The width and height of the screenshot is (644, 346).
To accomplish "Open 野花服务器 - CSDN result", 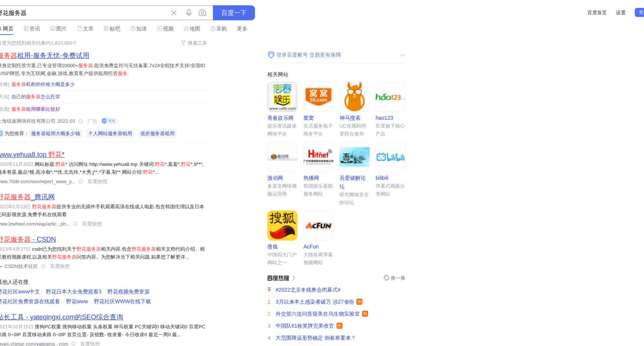I will pyautogui.click(x=28, y=239).
